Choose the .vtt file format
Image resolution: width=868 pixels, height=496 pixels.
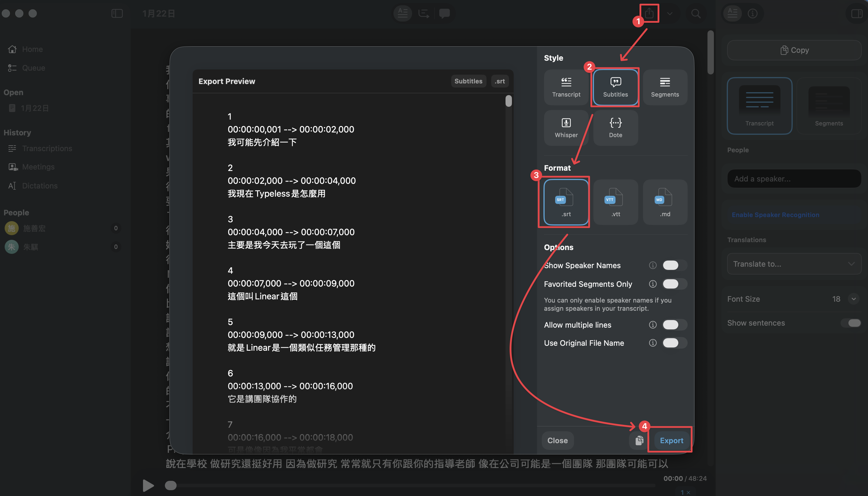[x=615, y=202]
